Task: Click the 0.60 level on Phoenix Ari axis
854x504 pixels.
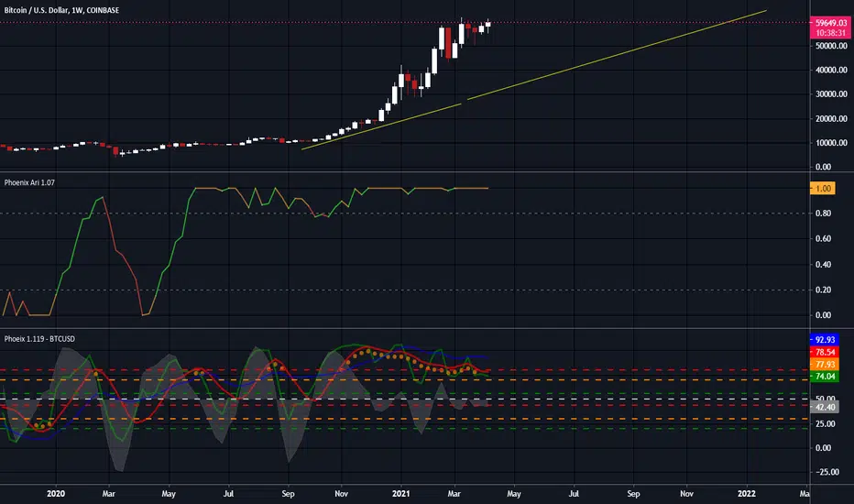Action: (824, 238)
